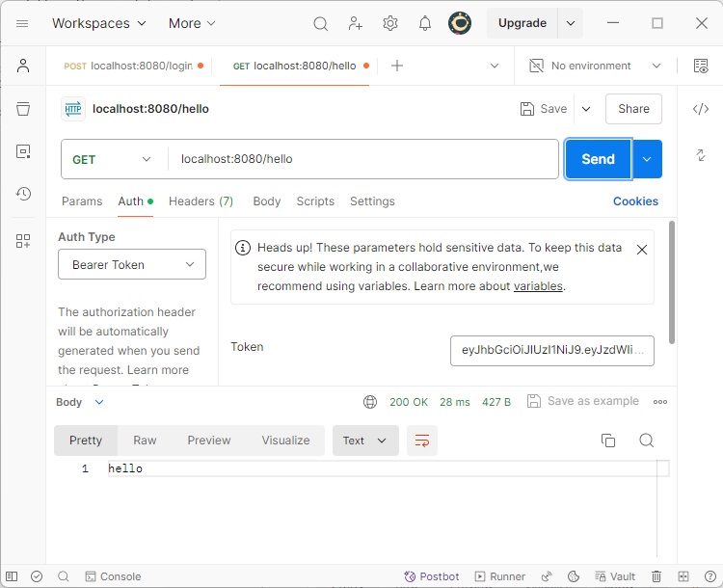Toggle line wrap in response
The width and height of the screenshot is (723, 588).
(422, 441)
